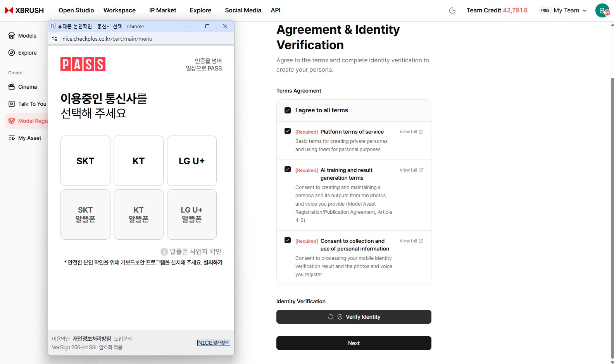Click the My Asset sidebar label

tap(30, 138)
